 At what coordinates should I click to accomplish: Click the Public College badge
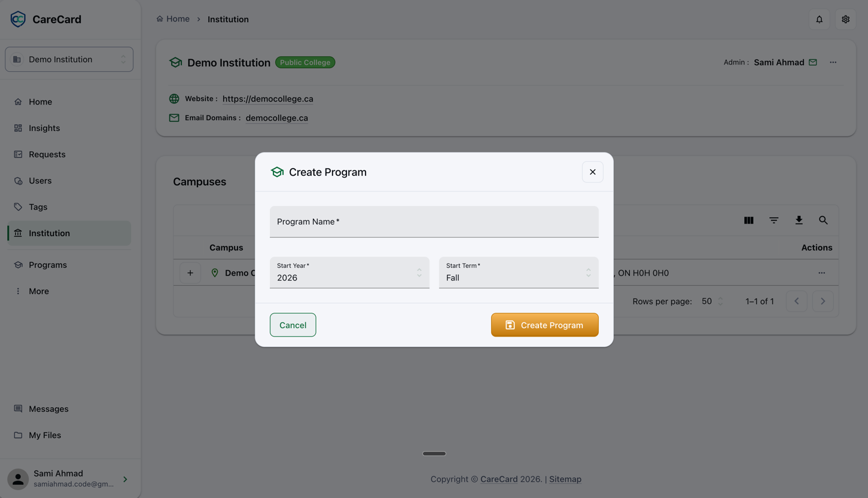point(305,62)
